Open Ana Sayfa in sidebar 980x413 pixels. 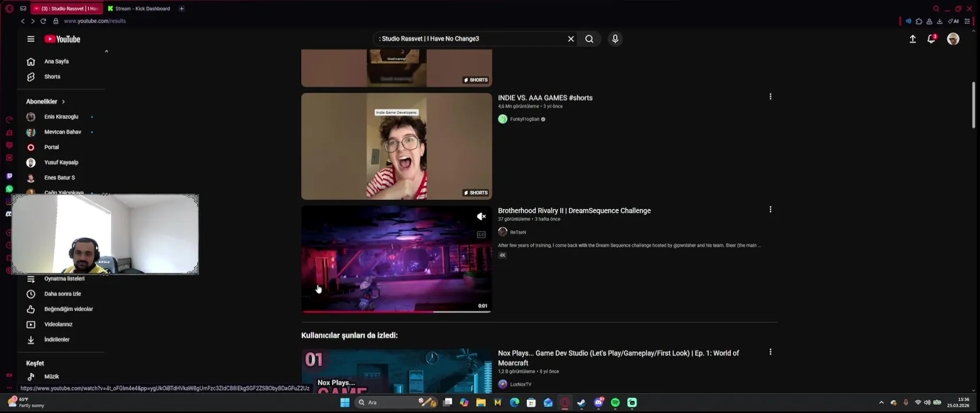[56, 61]
